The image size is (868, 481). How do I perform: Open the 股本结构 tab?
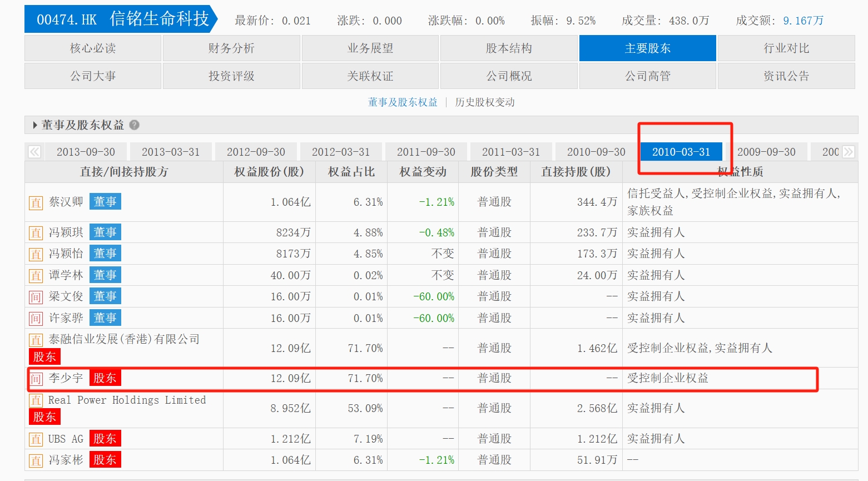pos(509,48)
